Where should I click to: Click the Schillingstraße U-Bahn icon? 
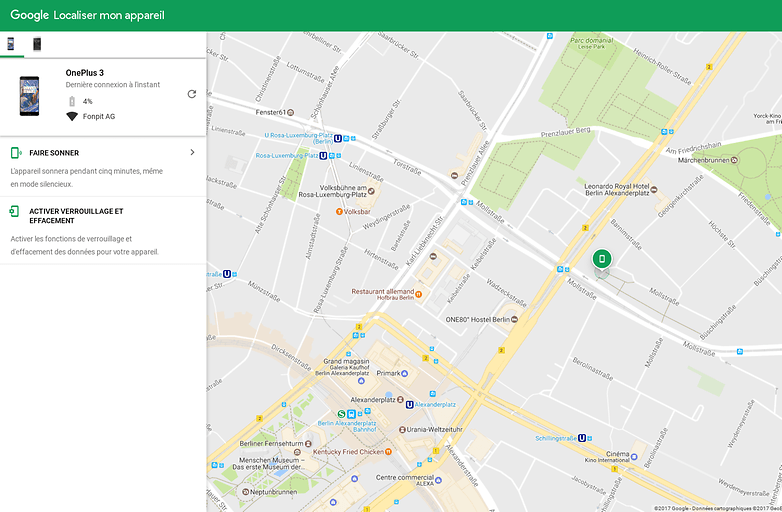click(582, 438)
